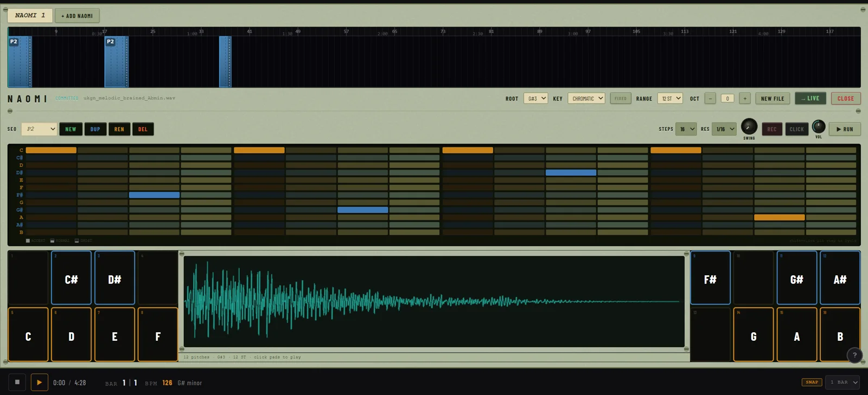Toggle the blue D# note in step grid
Image resolution: width=868 pixels, height=395 pixels.
[x=571, y=172]
